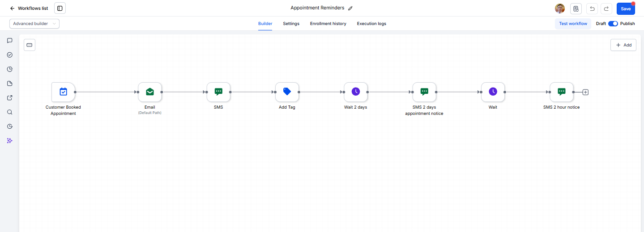Image resolution: width=644 pixels, height=232 pixels.
Task: Select the SMS 2 days appointment notice node
Action: tap(424, 92)
